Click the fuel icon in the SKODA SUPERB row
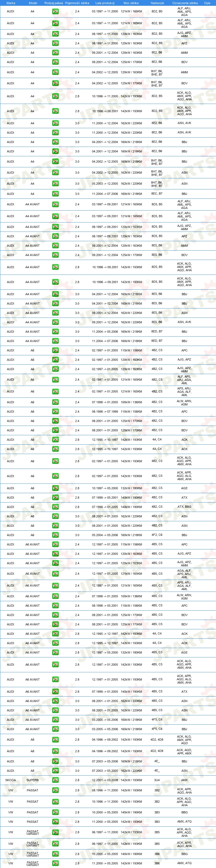 point(55,780)
